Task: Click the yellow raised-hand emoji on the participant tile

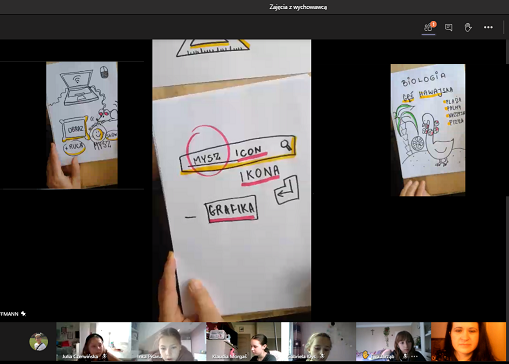Action: (x=365, y=355)
